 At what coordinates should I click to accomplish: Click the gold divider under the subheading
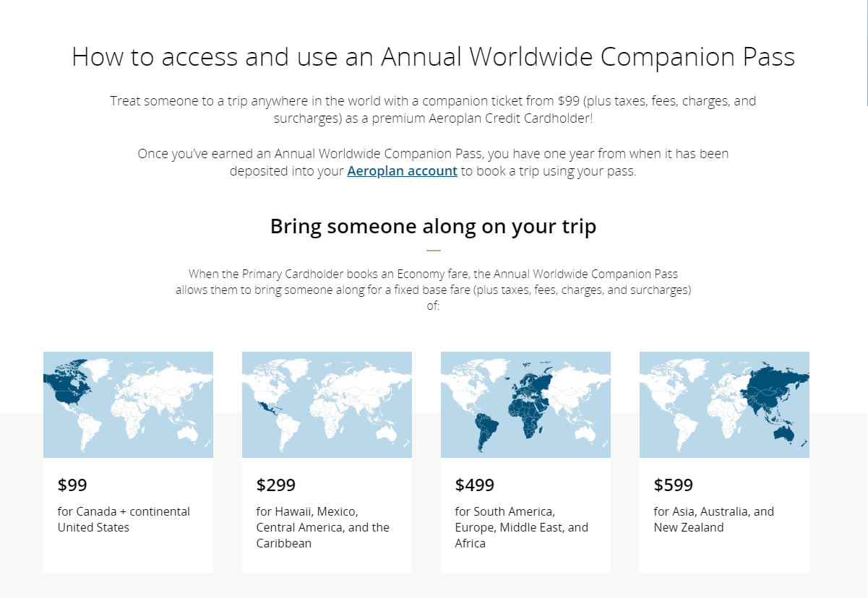click(x=433, y=251)
